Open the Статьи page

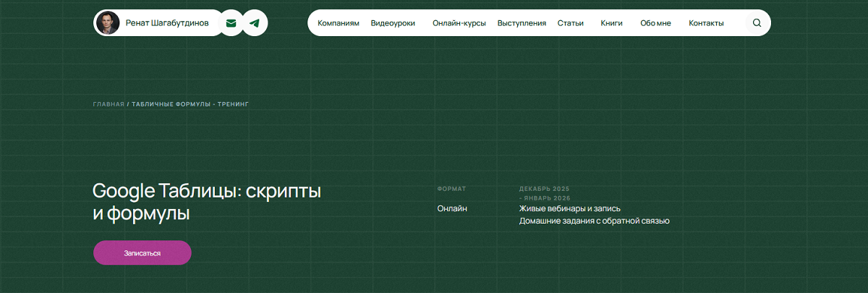click(571, 23)
